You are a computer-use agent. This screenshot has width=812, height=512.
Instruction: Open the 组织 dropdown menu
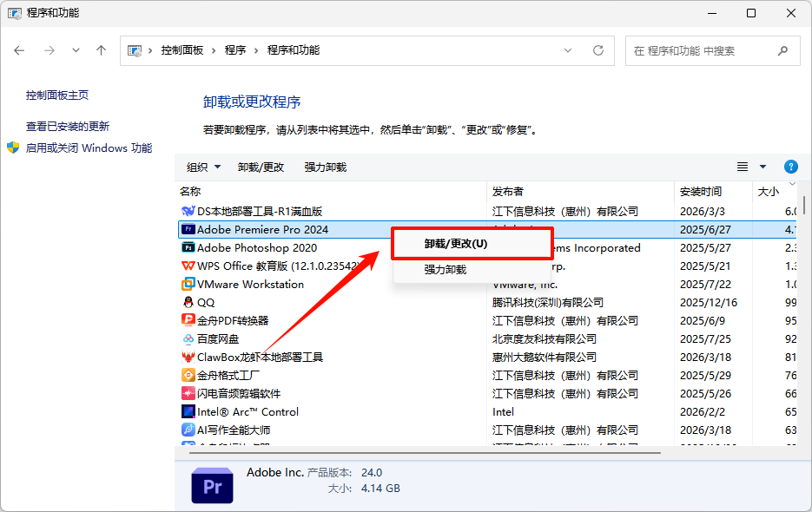[203, 167]
